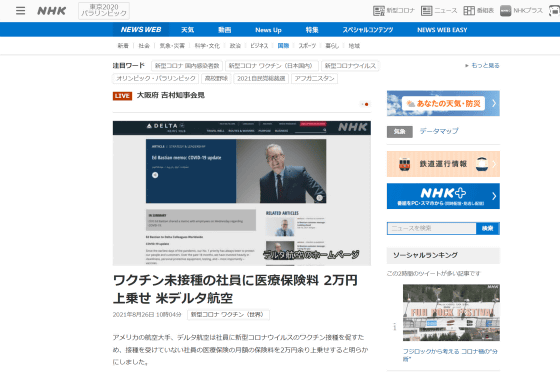Click the NHK logo
The height and width of the screenshot is (372, 560).
tap(52, 11)
